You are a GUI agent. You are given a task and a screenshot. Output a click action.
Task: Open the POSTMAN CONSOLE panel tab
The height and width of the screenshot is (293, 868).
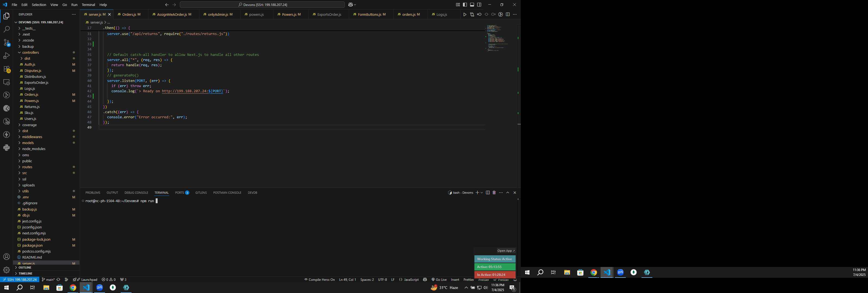227,193
